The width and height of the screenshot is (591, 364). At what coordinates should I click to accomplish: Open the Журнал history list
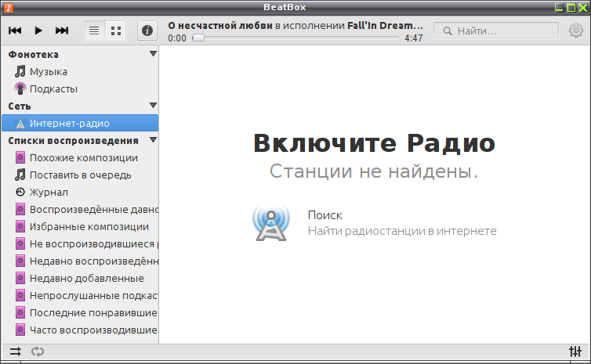[80, 193]
